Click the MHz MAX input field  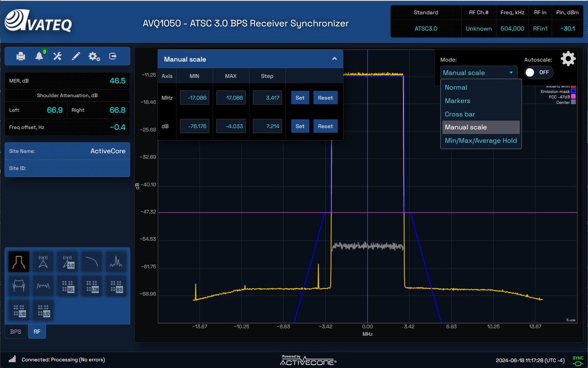pyautogui.click(x=231, y=98)
